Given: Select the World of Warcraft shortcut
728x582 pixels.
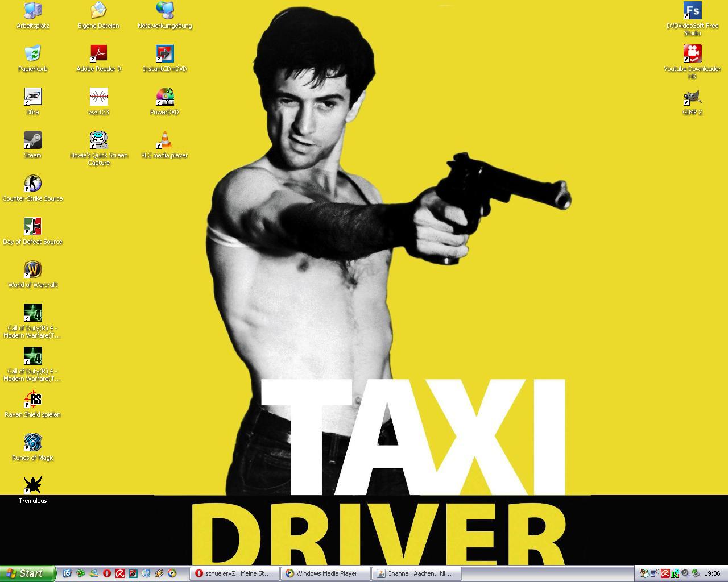Looking at the screenshot, I should [32, 275].
